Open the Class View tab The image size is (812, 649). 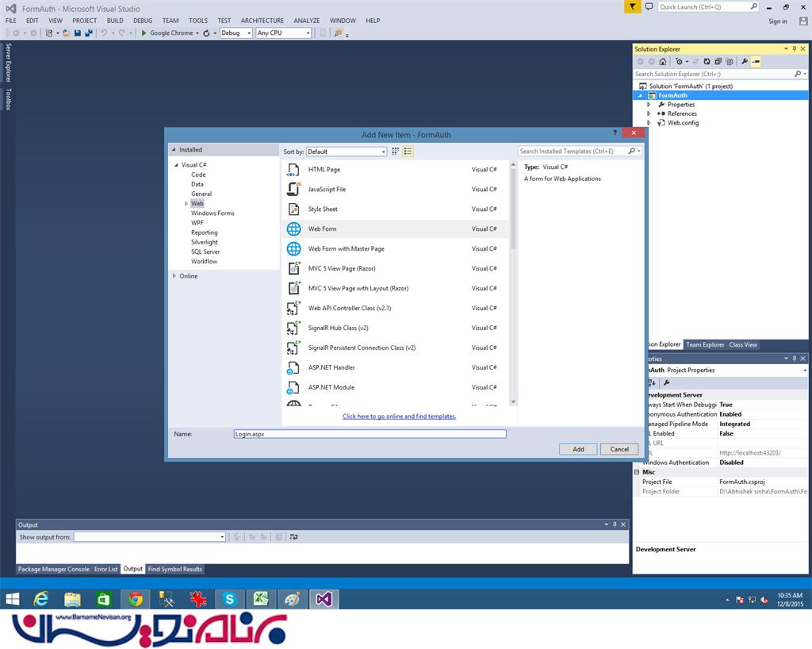(743, 345)
